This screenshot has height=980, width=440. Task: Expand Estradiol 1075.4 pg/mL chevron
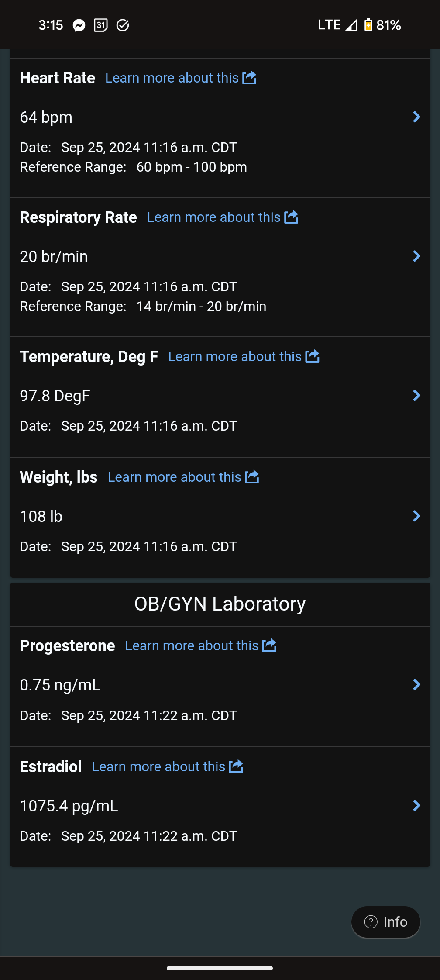[x=416, y=806]
